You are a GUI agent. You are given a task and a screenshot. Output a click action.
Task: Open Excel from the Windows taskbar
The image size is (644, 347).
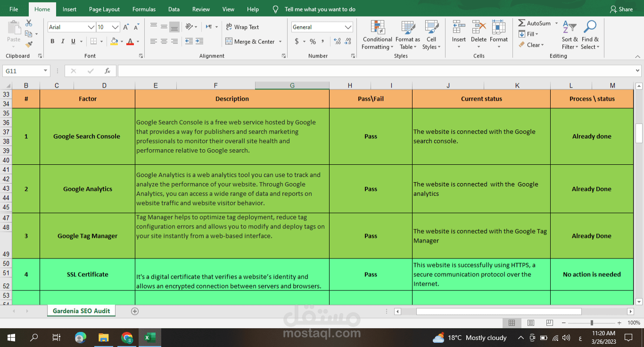[150, 338]
